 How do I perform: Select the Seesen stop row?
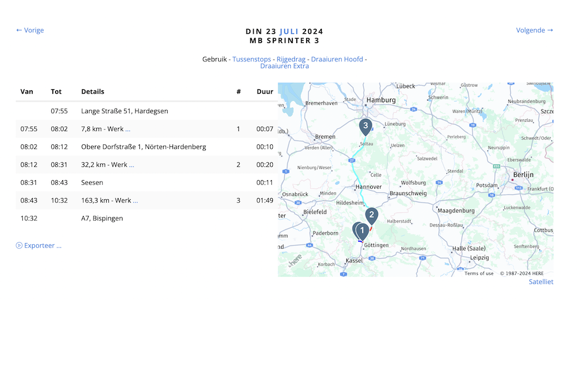pos(146,183)
